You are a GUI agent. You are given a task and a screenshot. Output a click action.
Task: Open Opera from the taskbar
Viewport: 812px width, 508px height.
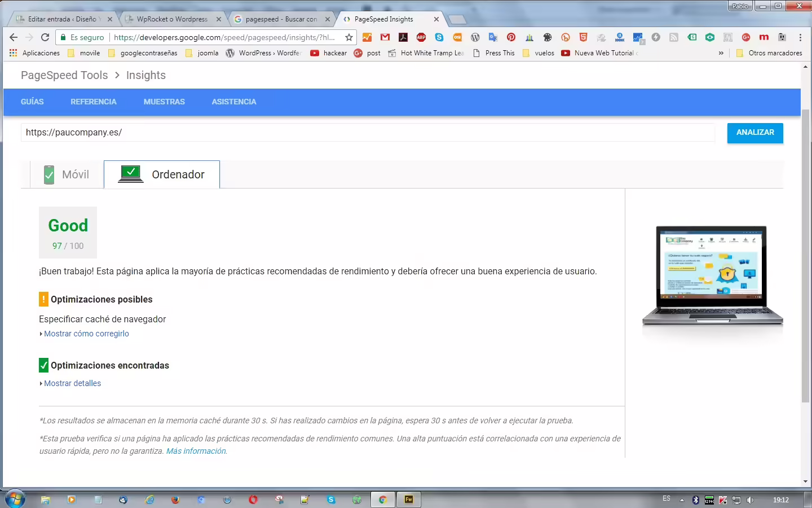pos(253,500)
